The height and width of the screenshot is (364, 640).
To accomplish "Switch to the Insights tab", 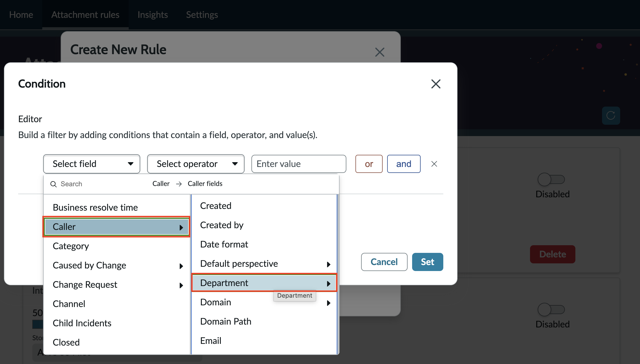I will (152, 15).
